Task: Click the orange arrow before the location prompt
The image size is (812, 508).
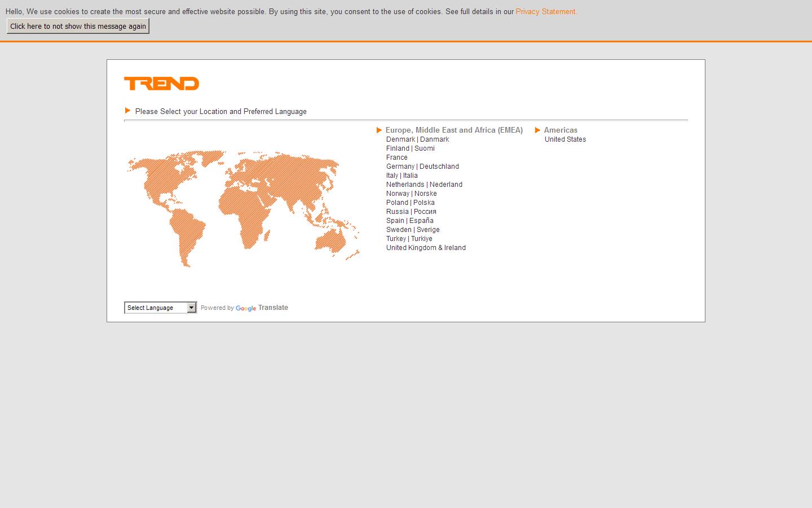Action: coord(127,111)
